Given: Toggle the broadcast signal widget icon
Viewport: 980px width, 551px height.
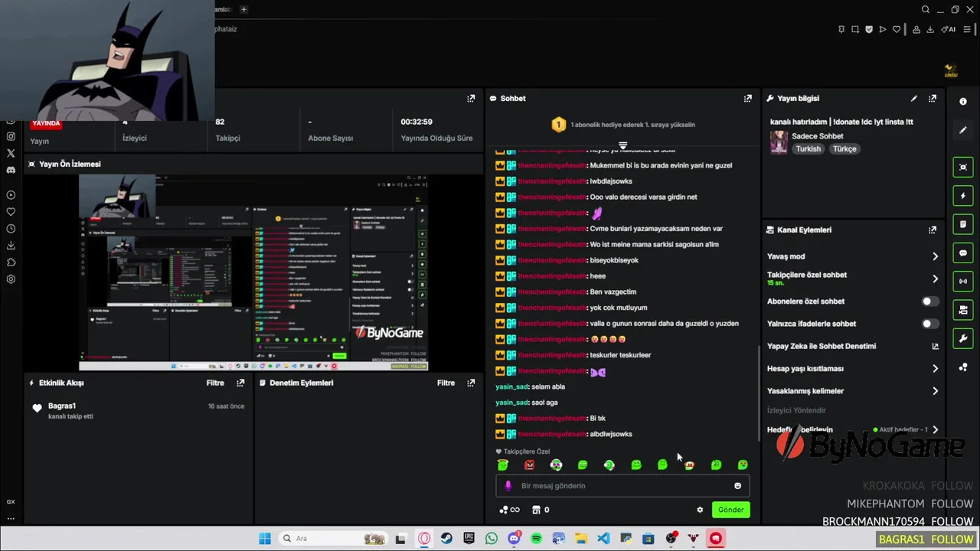Looking at the screenshot, I should [x=963, y=281].
